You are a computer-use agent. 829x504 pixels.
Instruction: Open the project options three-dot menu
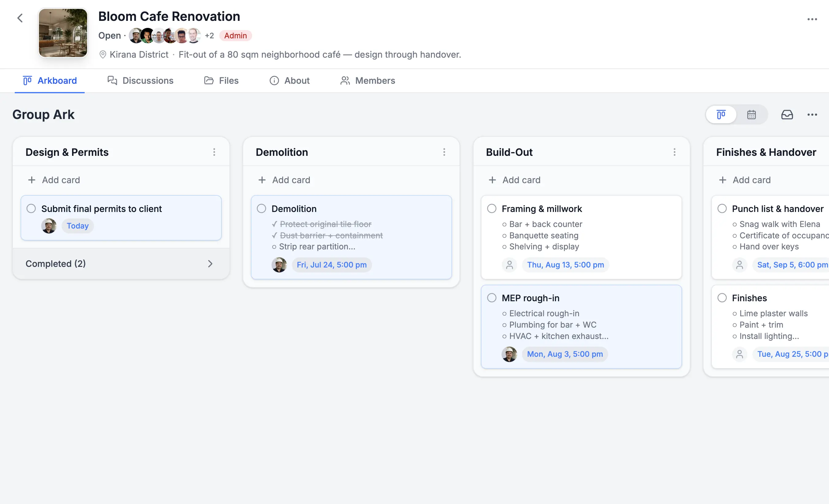click(x=812, y=19)
